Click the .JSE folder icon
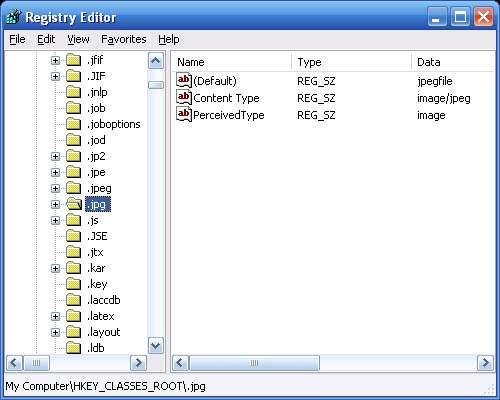Image resolution: width=500 pixels, height=400 pixels. [74, 236]
